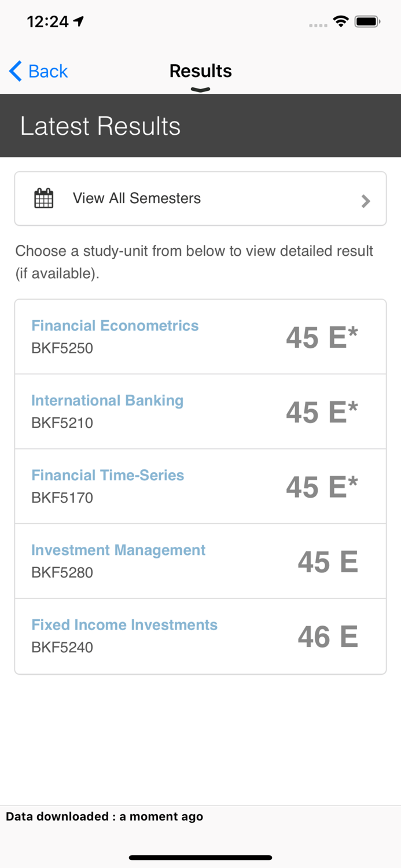Viewport: 401px width, 868px height.
Task: Tap the Back text button
Action: click(48, 71)
